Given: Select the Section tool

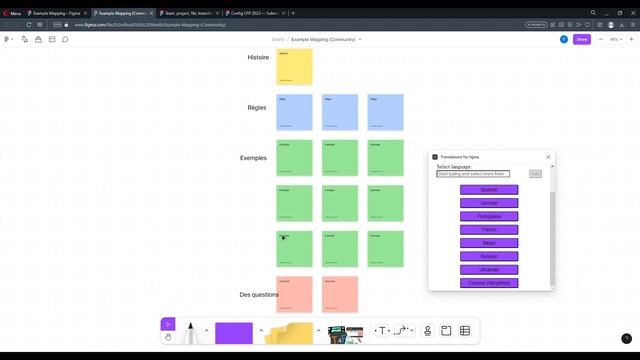Looking at the screenshot, I should tap(446, 331).
